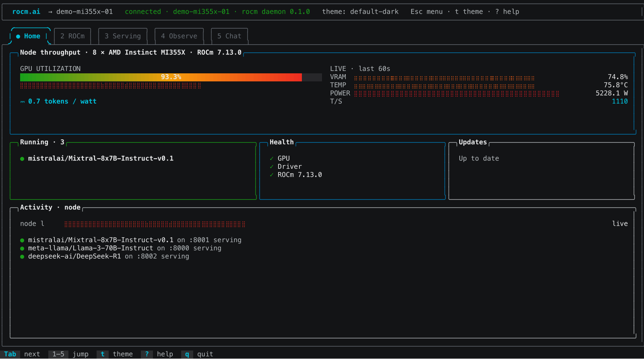Click the q quit key in footer
This screenshot has height=359, width=644.
tap(187, 354)
